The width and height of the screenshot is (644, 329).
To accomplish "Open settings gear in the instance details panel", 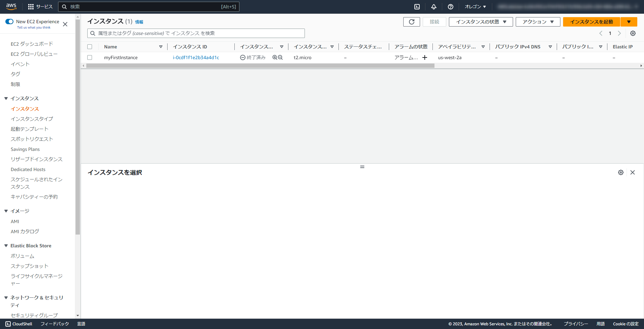I will 621,172.
